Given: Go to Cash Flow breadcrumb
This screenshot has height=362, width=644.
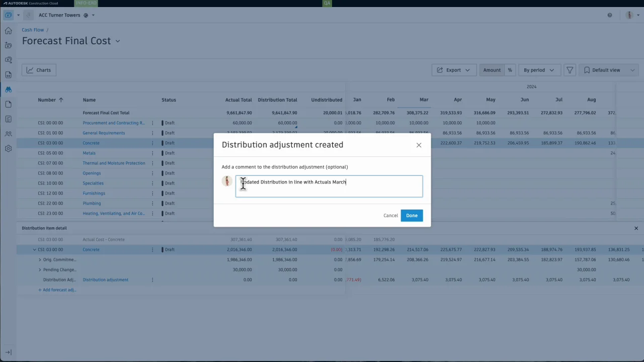Looking at the screenshot, I should tap(33, 30).
